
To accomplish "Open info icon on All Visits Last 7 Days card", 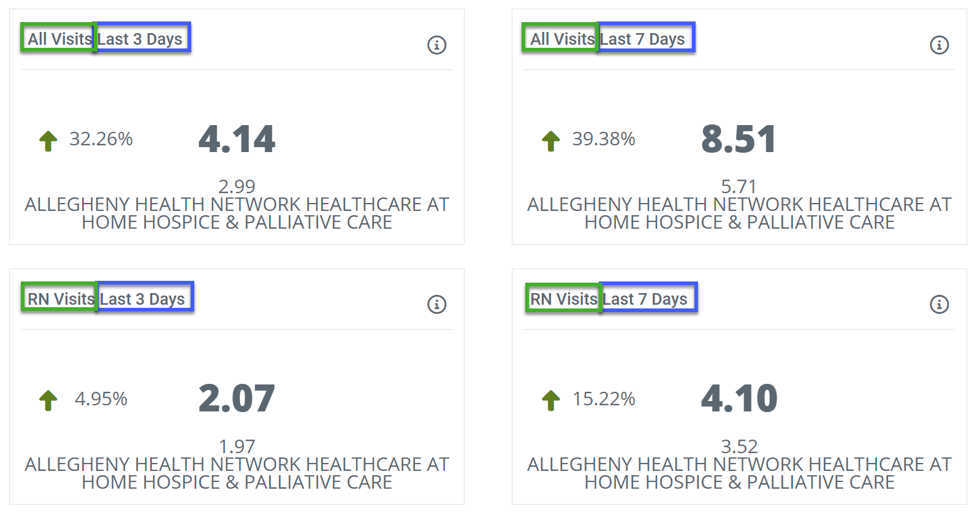I will (x=939, y=45).
